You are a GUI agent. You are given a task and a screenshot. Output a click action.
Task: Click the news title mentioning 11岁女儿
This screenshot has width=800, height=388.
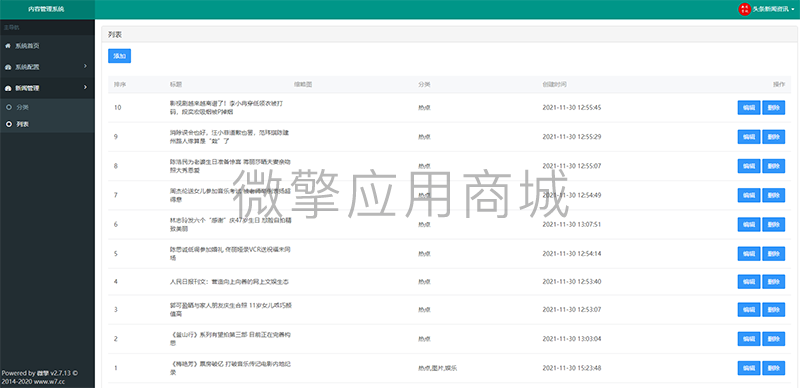231,309
